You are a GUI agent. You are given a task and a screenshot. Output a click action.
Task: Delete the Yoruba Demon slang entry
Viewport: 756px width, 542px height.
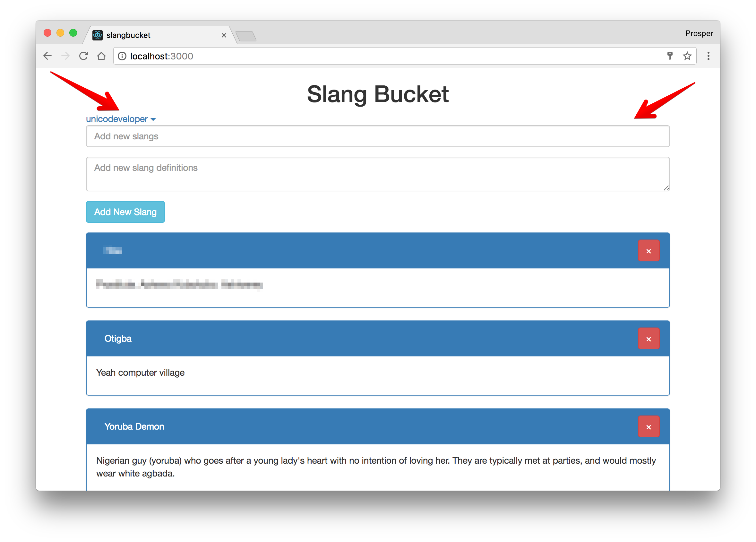(x=648, y=427)
